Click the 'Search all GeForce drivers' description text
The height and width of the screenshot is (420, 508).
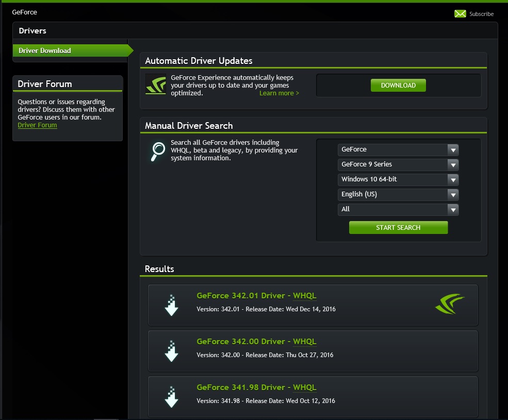[234, 150]
